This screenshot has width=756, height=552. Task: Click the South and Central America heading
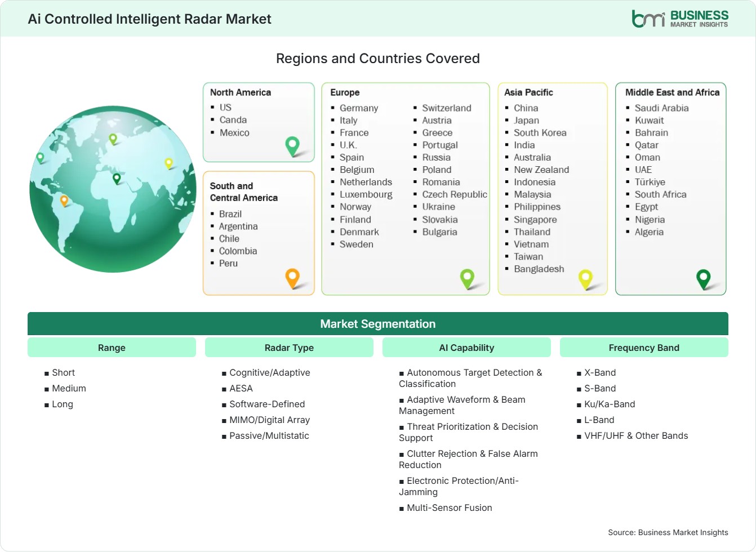tap(244, 192)
